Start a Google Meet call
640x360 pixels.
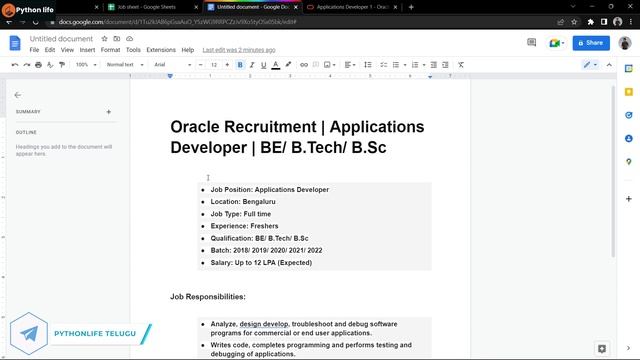pos(556,43)
